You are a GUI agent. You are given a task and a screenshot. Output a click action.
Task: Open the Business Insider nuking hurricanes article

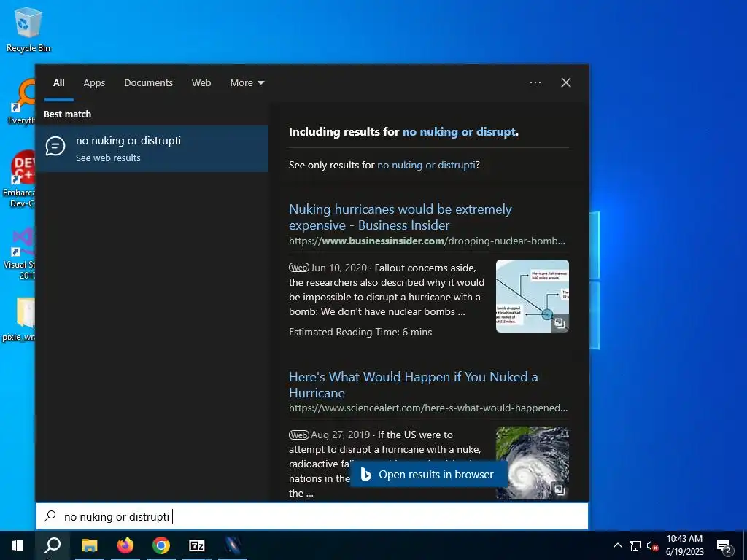point(400,217)
